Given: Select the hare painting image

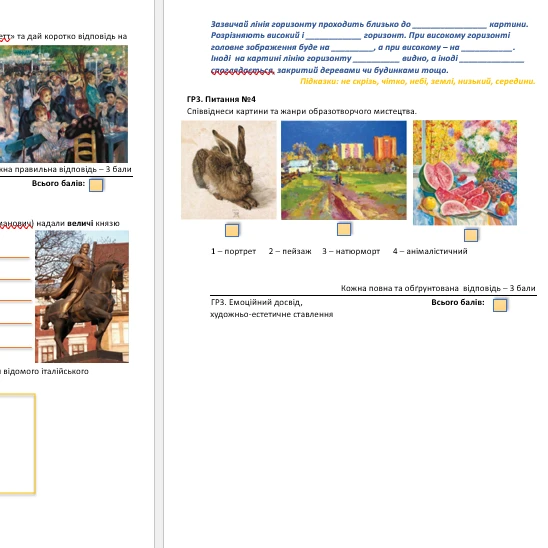Looking at the screenshot, I should click(229, 170).
